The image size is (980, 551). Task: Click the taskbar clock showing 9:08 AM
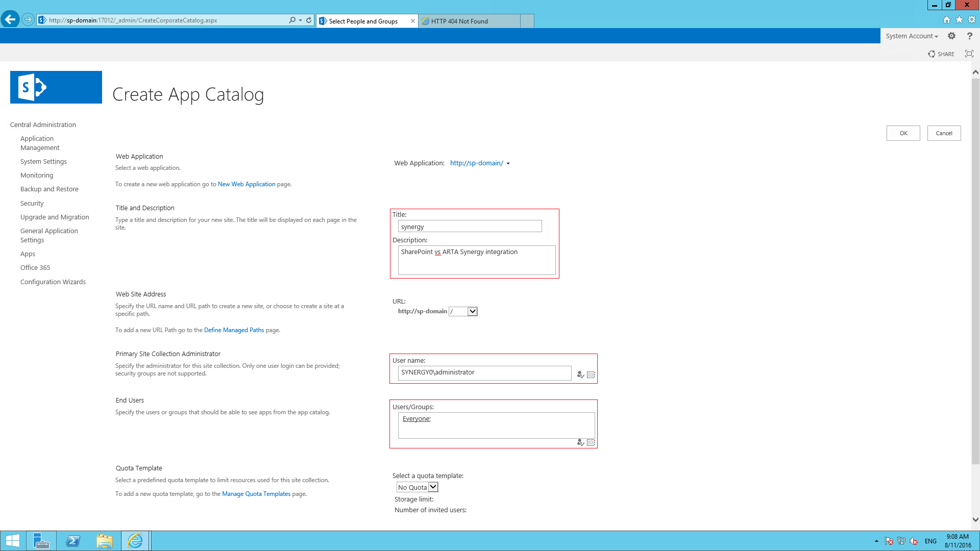coord(958,541)
